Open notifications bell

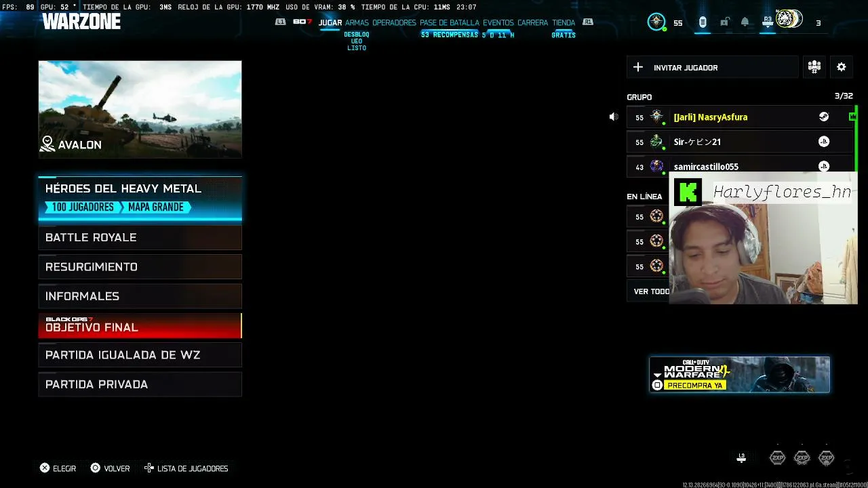[x=745, y=22]
